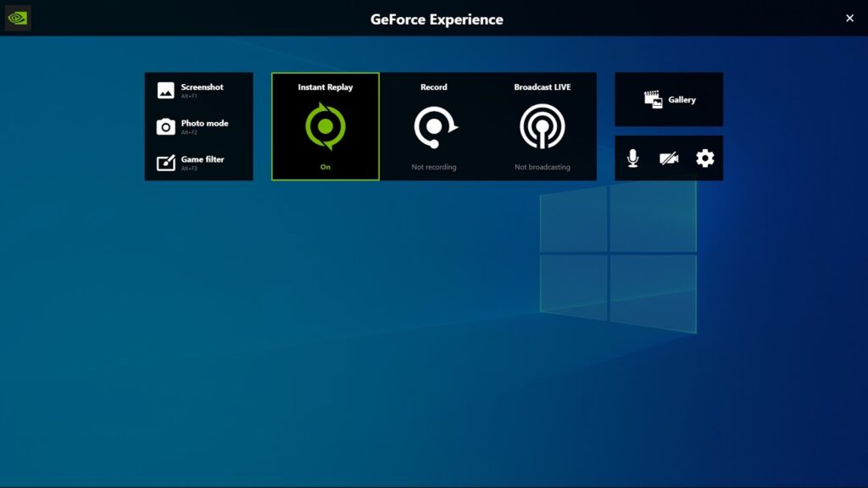Click the Instant Replay circular icon
The height and width of the screenshot is (488, 868).
pyautogui.click(x=325, y=126)
